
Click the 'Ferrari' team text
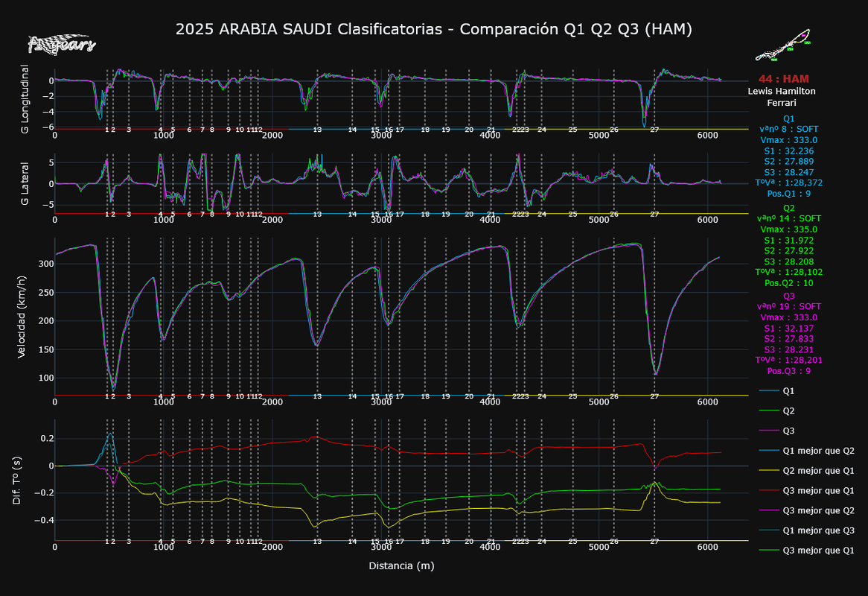click(x=782, y=103)
